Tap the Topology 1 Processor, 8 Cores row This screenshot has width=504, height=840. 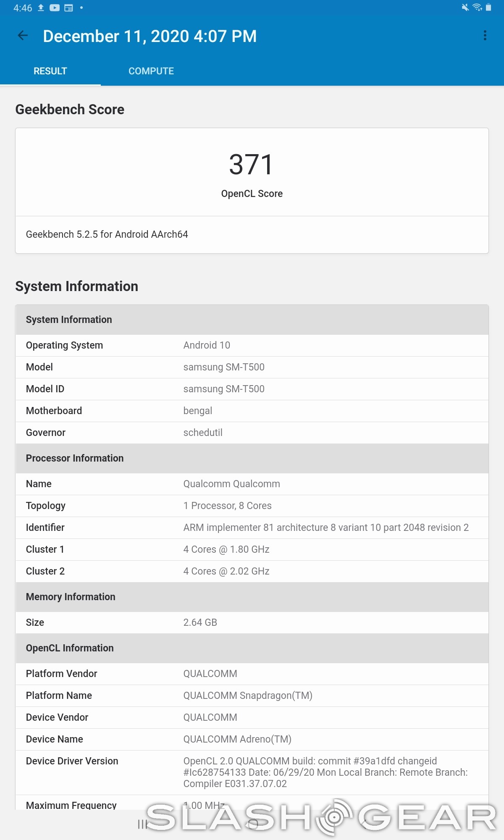(252, 506)
